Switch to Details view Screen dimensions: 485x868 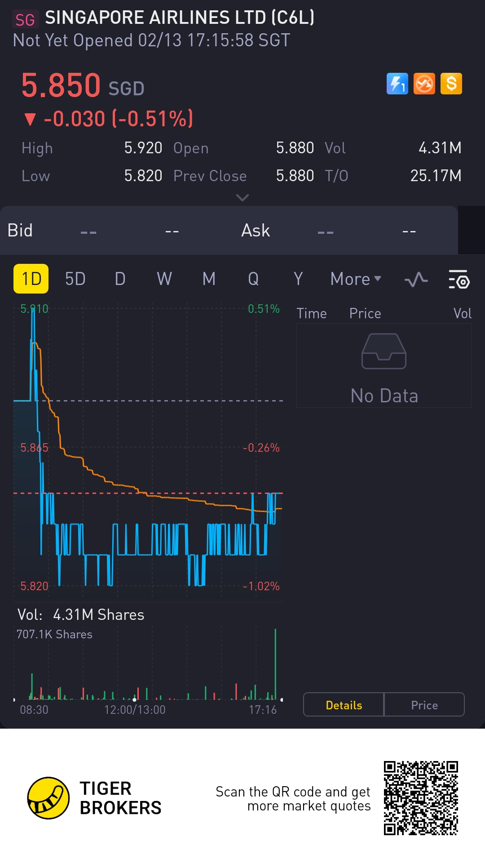(344, 705)
